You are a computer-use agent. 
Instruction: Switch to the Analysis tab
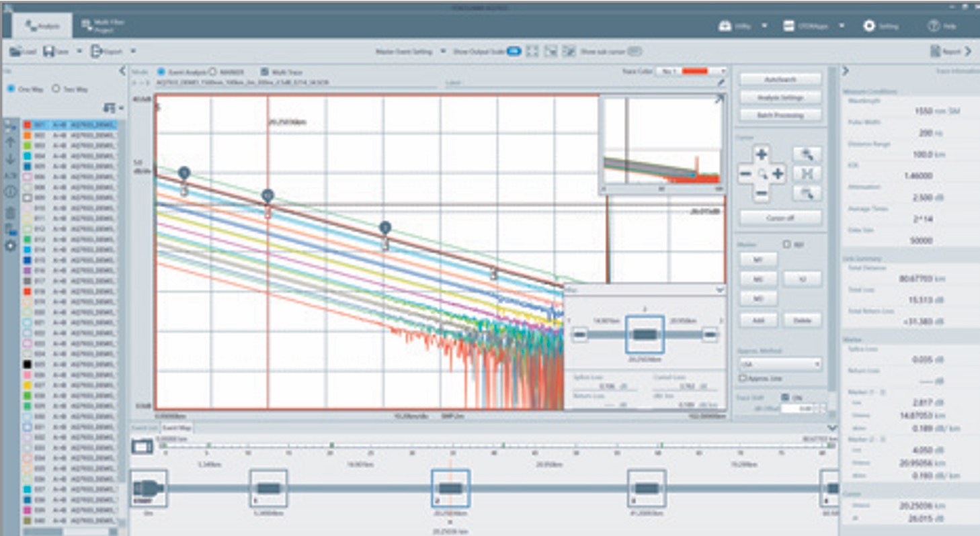[x=43, y=26]
